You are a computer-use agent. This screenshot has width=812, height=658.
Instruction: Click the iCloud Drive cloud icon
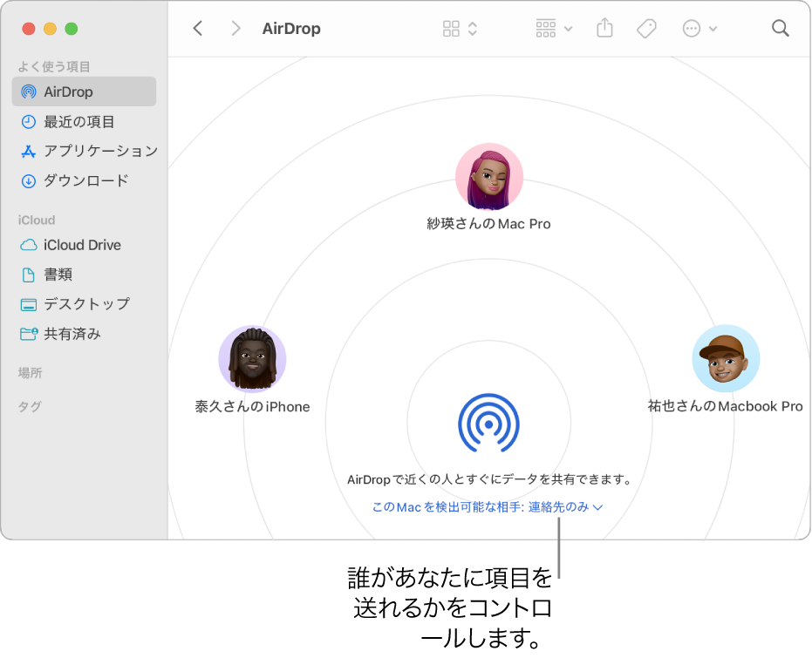[29, 245]
